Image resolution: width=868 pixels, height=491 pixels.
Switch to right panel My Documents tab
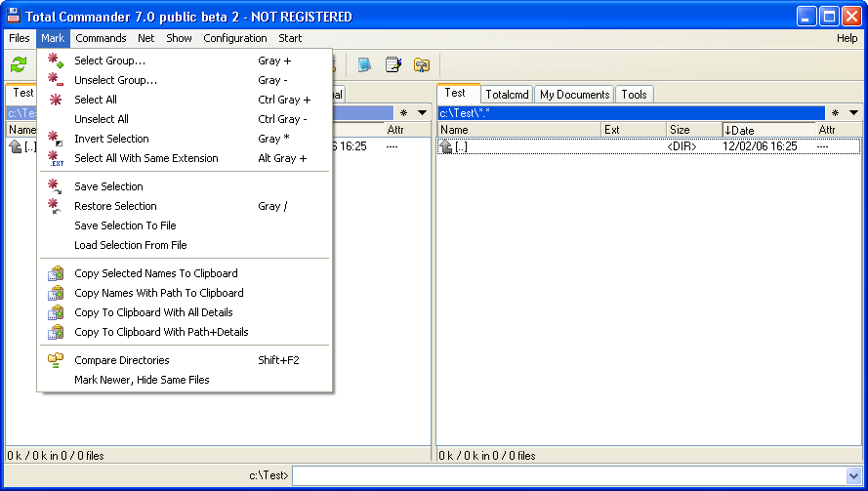575,95
